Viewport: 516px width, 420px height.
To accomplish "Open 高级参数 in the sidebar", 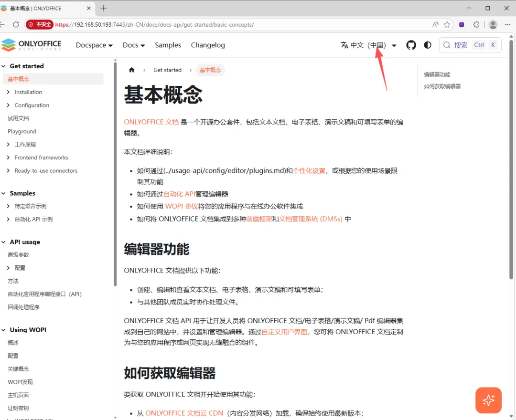I will (x=19, y=255).
